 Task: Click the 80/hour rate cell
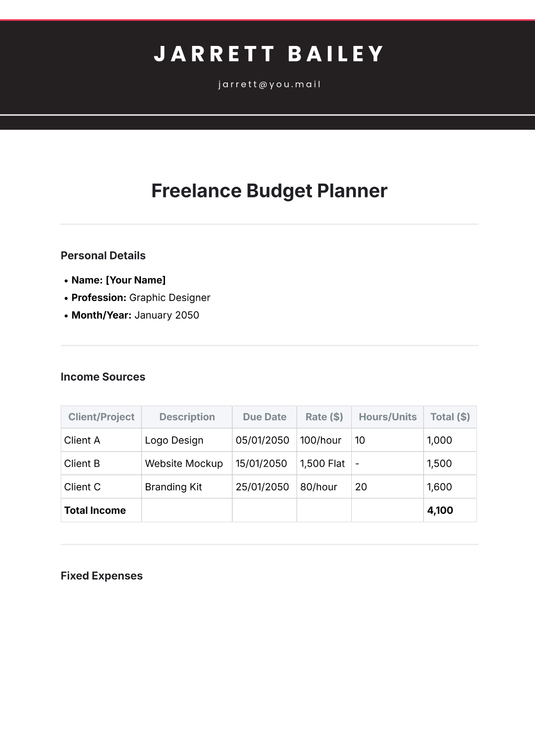(318, 487)
